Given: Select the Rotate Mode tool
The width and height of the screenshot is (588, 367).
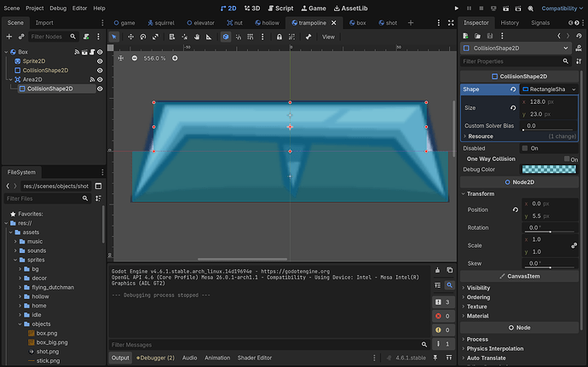Looking at the screenshot, I should pos(141,37).
